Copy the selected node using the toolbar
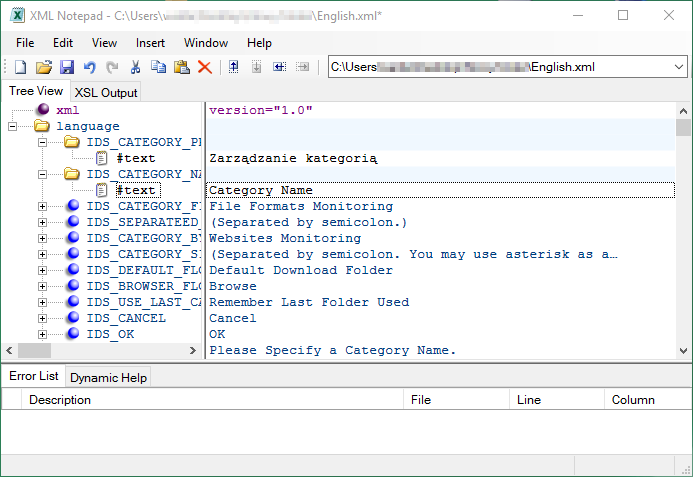 (x=158, y=67)
